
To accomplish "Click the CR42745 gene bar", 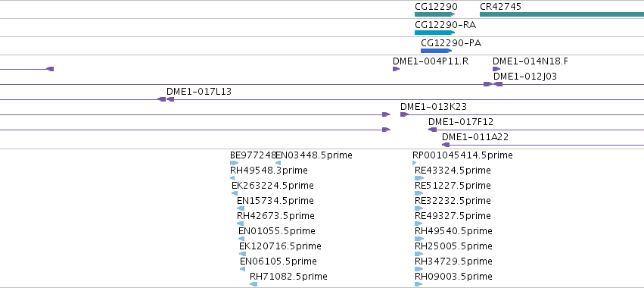I will coord(562,14).
